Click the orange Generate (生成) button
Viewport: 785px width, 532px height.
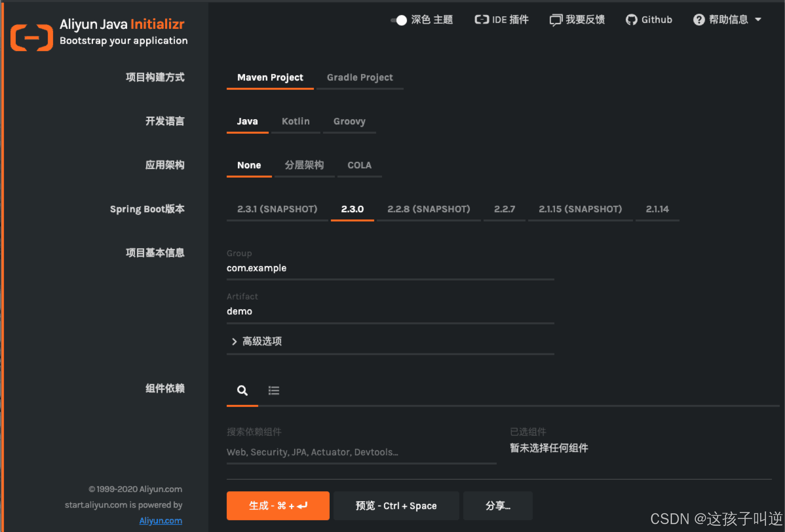click(x=278, y=506)
